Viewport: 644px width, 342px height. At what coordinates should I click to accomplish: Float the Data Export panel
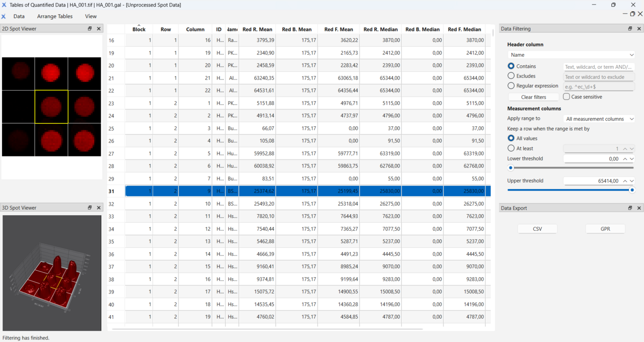pos(630,208)
